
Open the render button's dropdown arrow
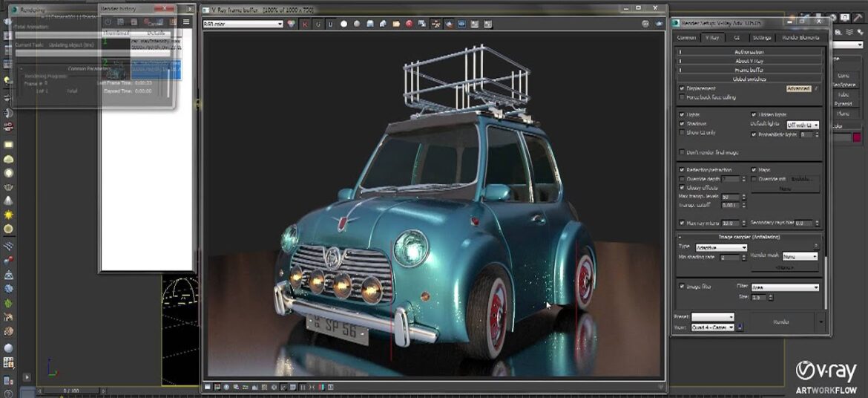pos(821,322)
